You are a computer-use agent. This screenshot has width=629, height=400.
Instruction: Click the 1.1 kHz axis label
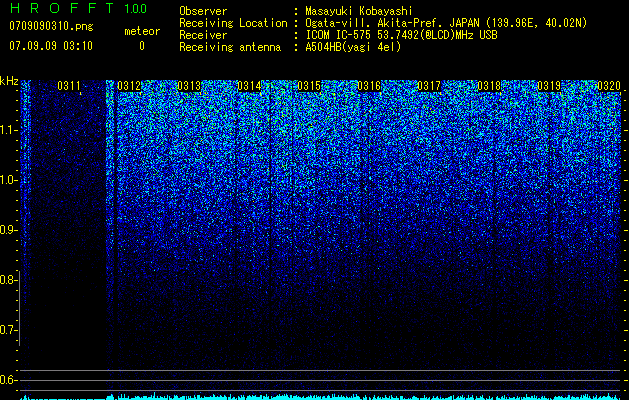tap(9, 130)
